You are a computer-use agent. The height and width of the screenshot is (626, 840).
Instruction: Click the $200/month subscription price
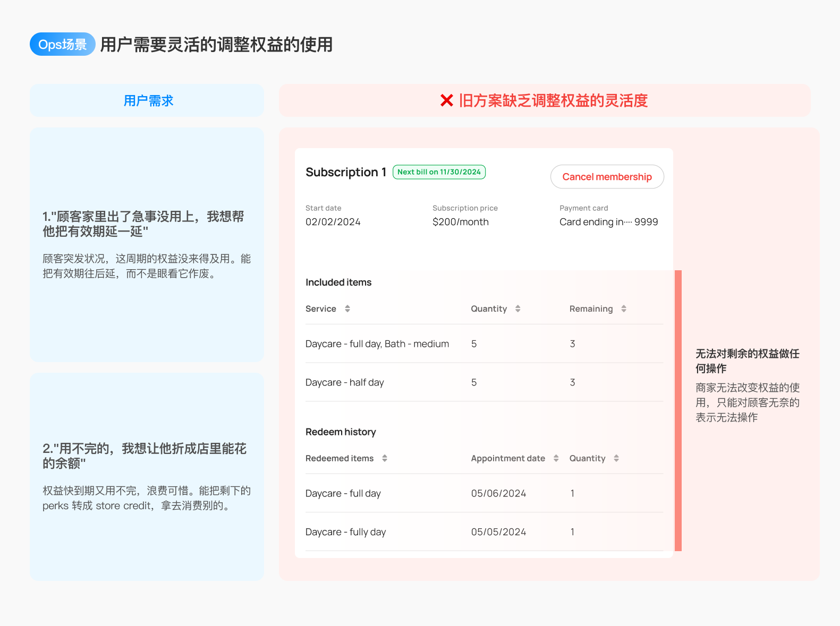pos(461,222)
